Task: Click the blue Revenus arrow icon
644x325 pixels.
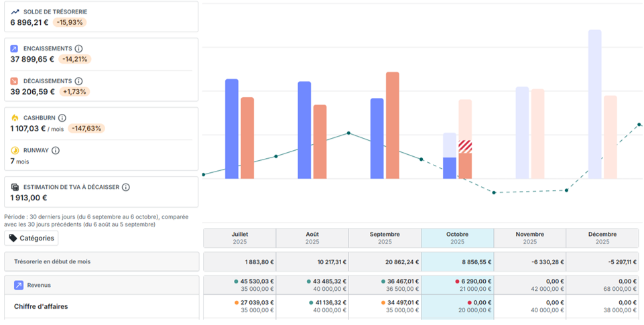Action: tap(19, 285)
